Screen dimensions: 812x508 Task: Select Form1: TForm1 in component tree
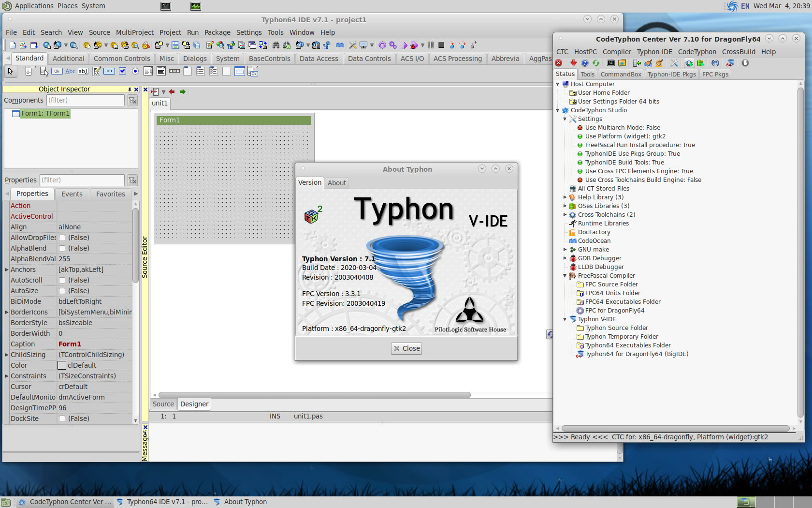click(45, 113)
